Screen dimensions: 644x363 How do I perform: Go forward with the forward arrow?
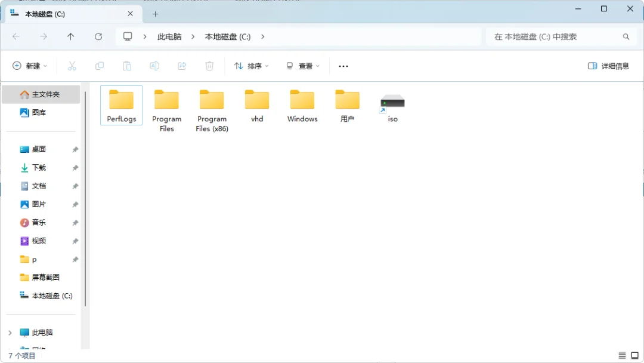[44, 36]
